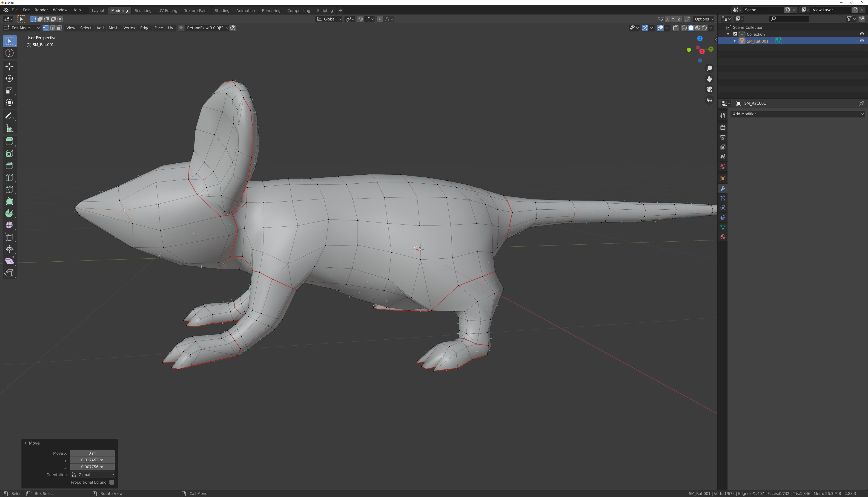
Task: Toggle X axis mesh symmetry
Action: (x=667, y=19)
